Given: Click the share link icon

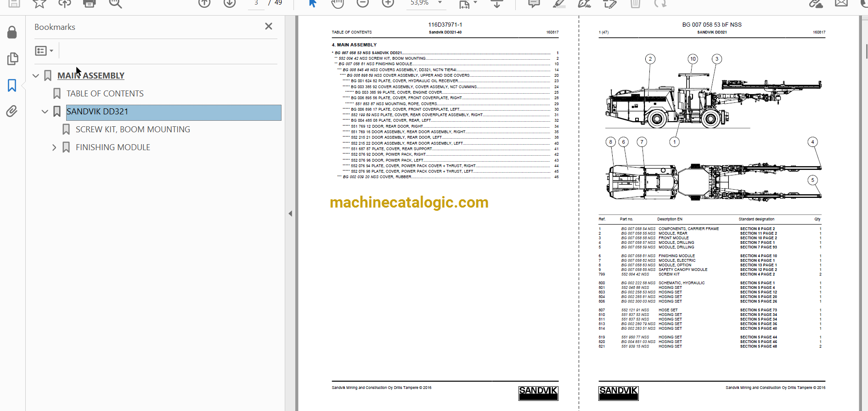Looking at the screenshot, I should [816, 4].
